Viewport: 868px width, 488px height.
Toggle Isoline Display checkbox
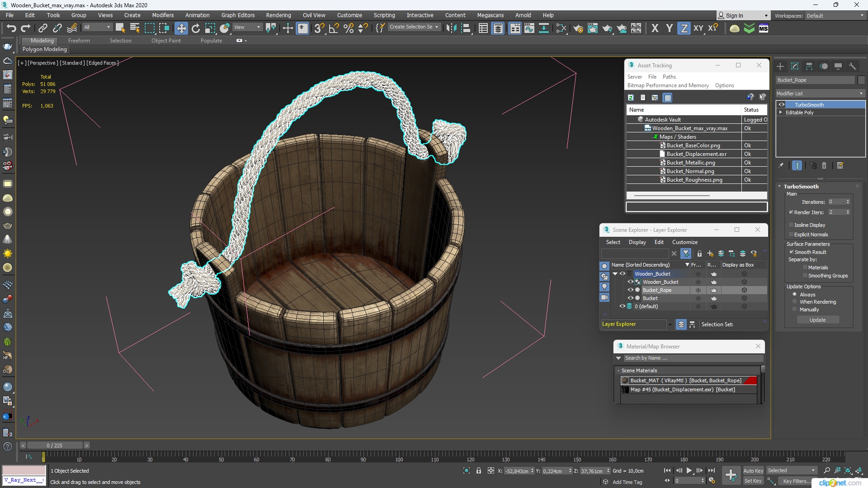[791, 225]
